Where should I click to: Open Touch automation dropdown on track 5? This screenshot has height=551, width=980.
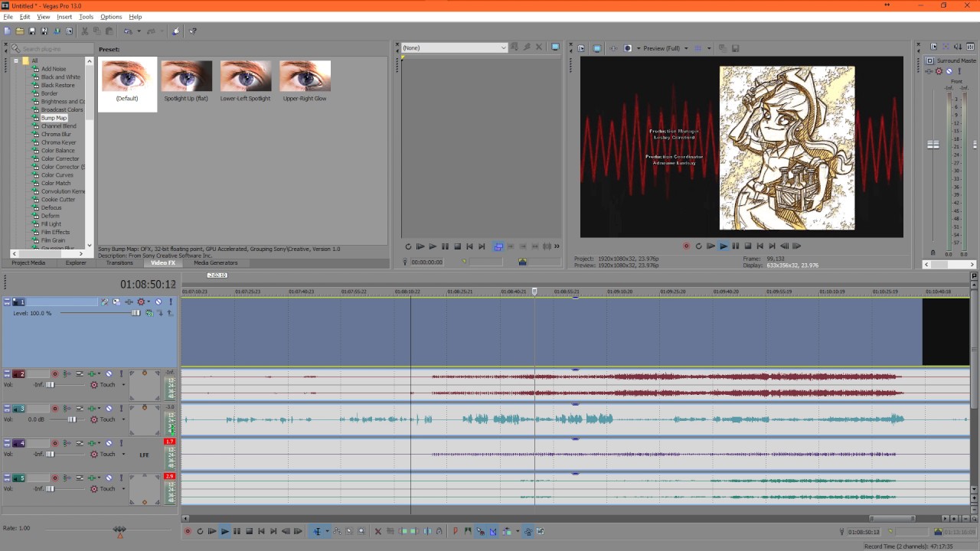coord(123,488)
